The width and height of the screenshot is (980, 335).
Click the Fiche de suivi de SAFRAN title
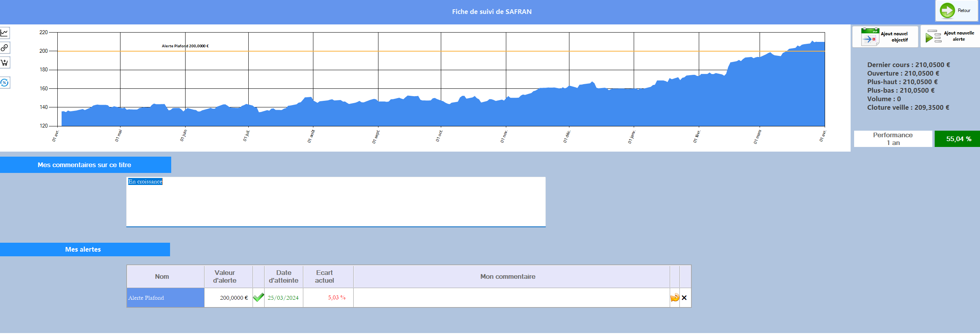point(492,12)
